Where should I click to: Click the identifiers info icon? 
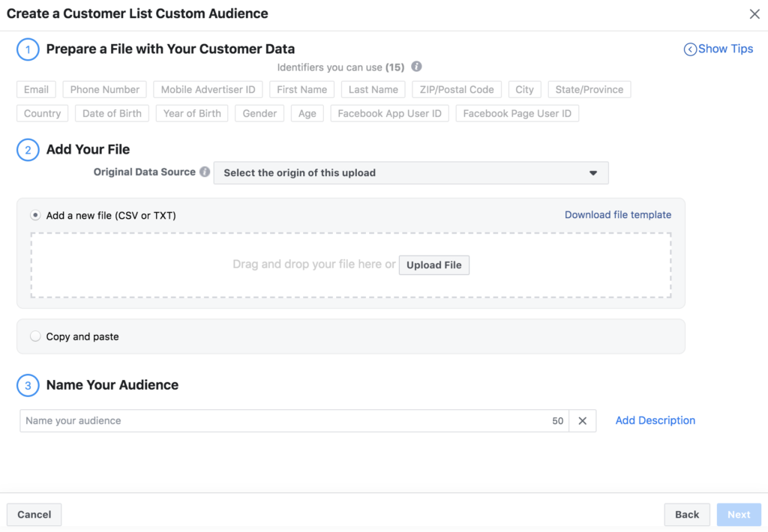[416, 67]
